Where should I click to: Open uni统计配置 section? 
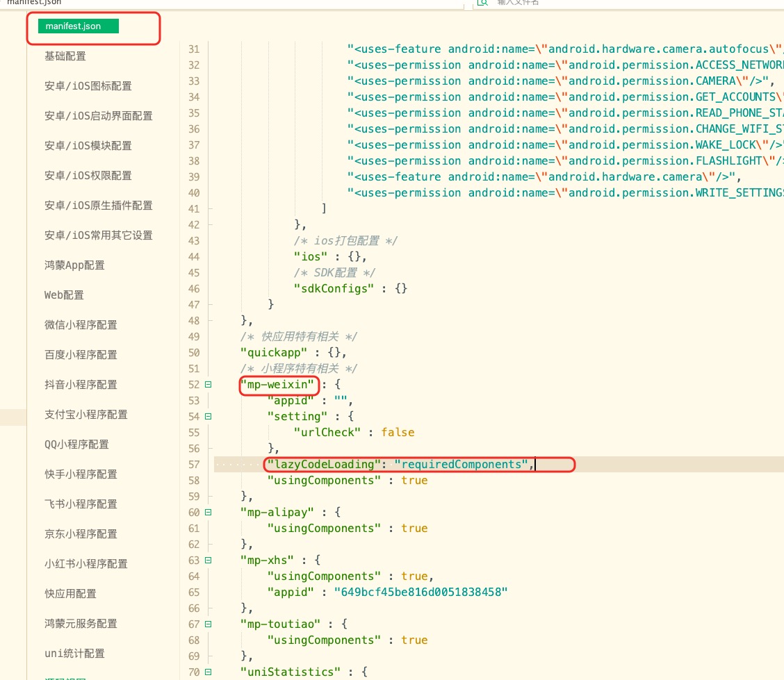tap(74, 654)
